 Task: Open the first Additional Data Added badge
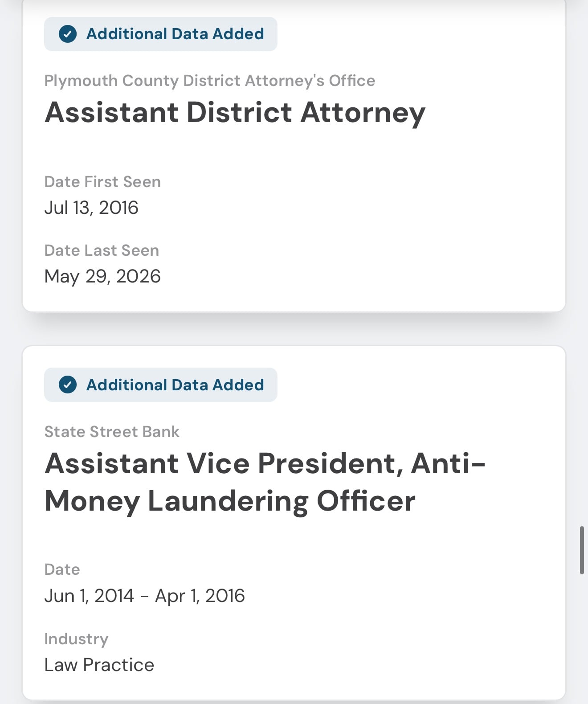[161, 34]
